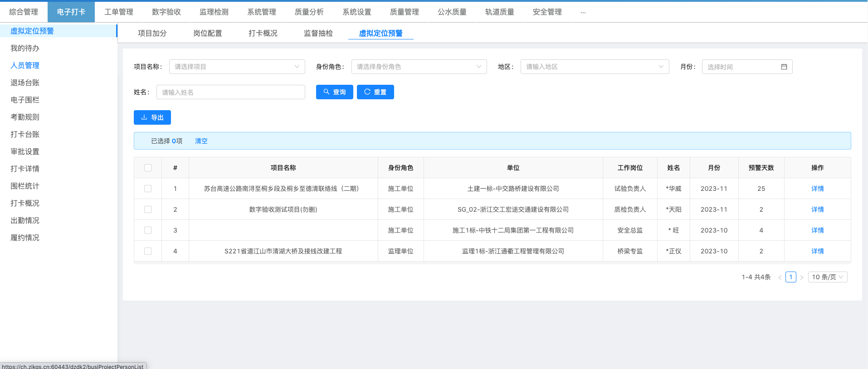Open the 身份角色 role dropdown
The image size is (868, 369).
(419, 67)
